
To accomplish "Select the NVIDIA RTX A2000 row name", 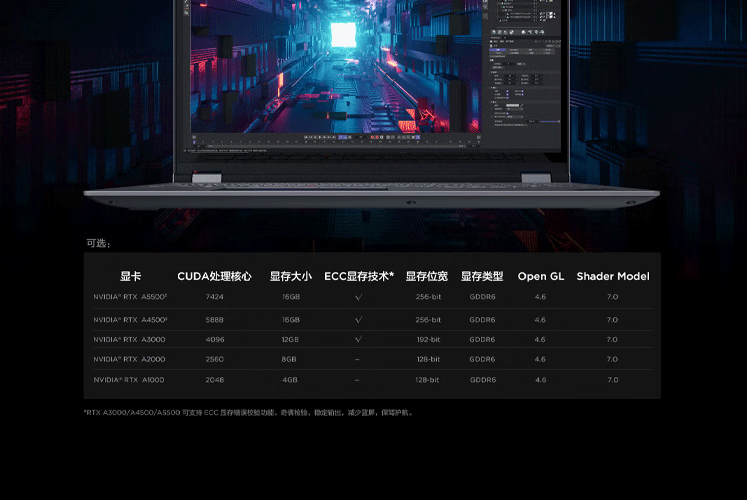I will tap(129, 359).
